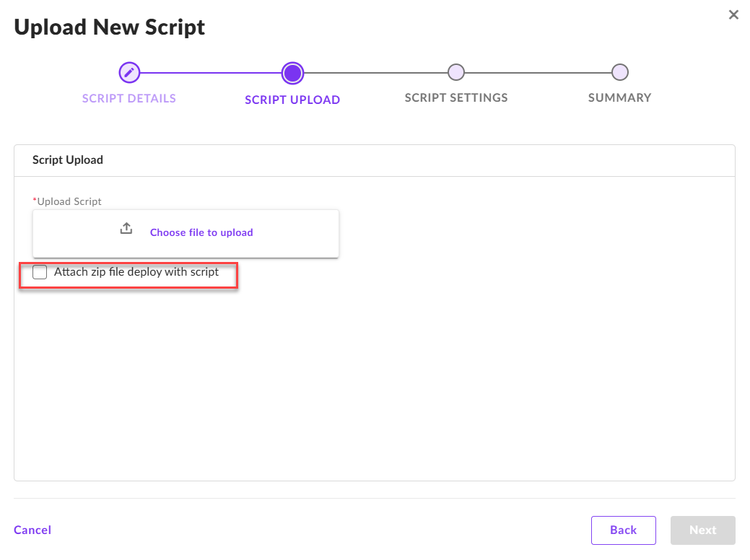The width and height of the screenshot is (750, 560).
Task: Click the upload arrow icon
Action: 126,229
